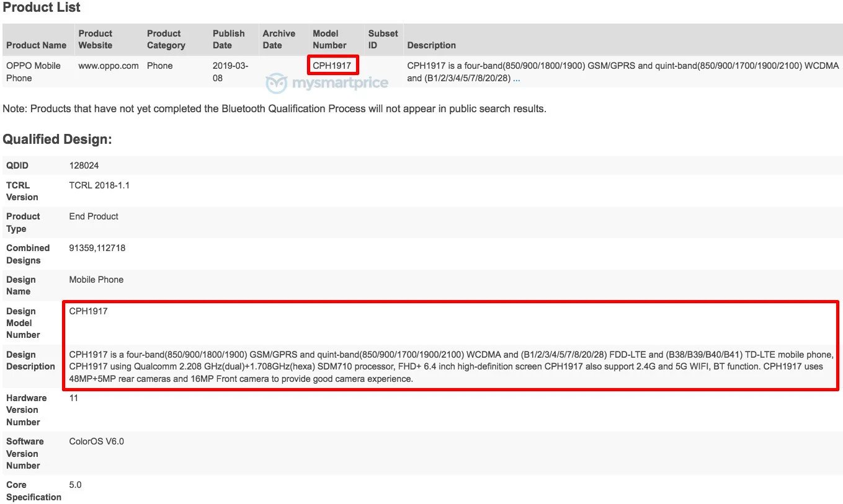Click the www.oppo.com website cell

point(109,66)
